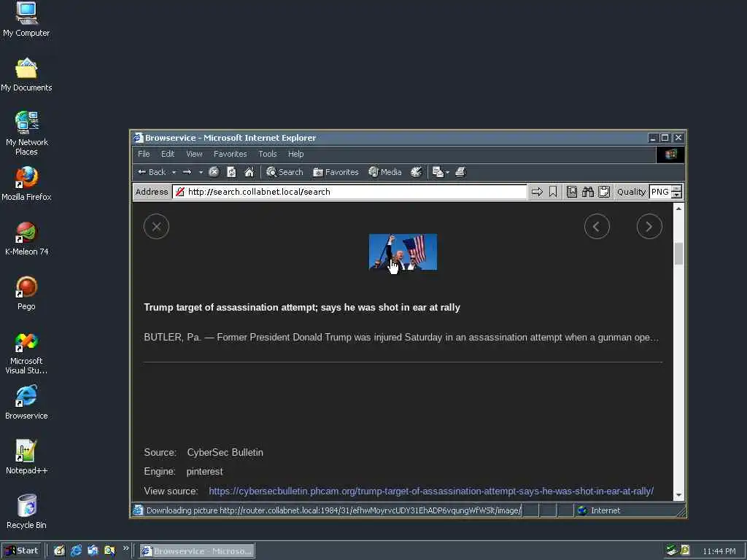This screenshot has height=560, width=747.
Task: Open My Documents desktop icon
Action: click(x=26, y=75)
